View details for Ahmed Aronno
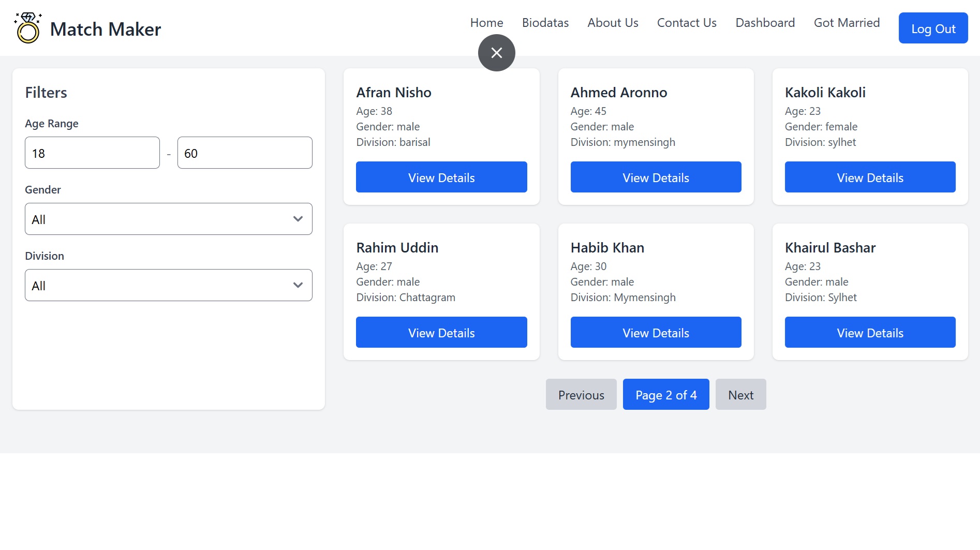 [656, 177]
